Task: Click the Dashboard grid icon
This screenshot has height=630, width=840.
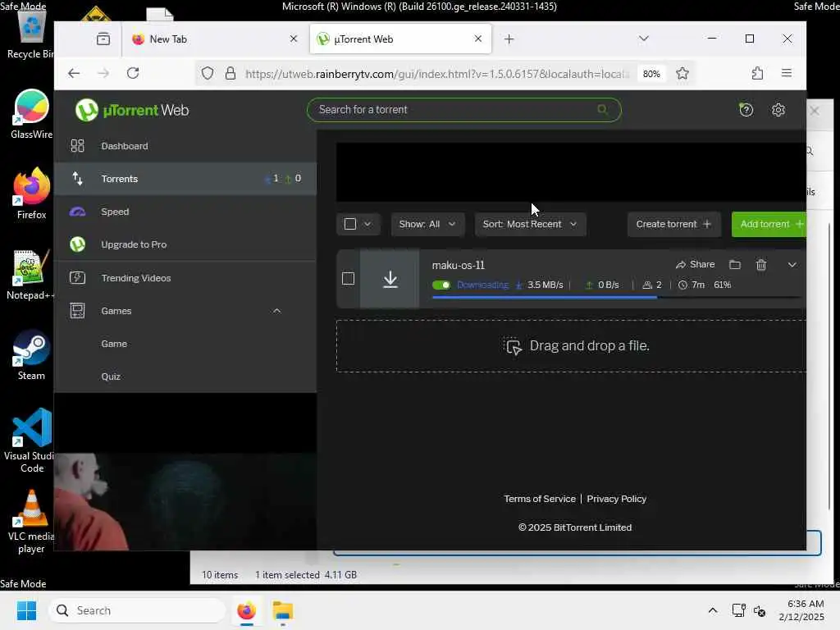Action: pyautogui.click(x=78, y=146)
